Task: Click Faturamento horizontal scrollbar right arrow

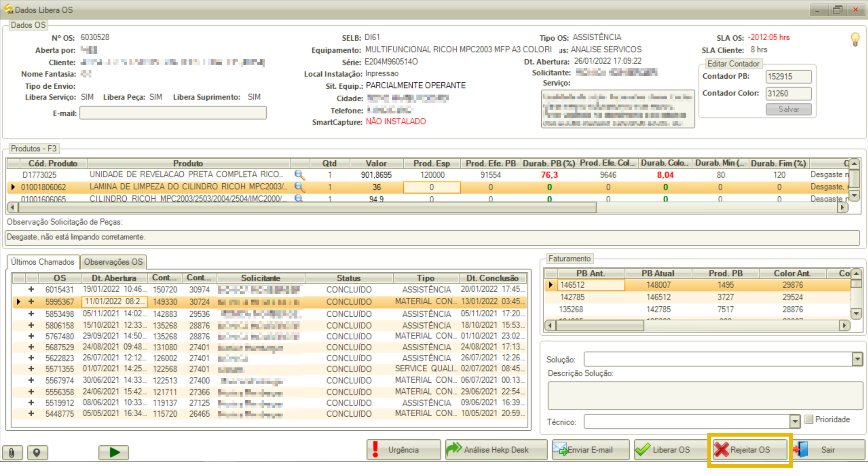Action: point(844,325)
